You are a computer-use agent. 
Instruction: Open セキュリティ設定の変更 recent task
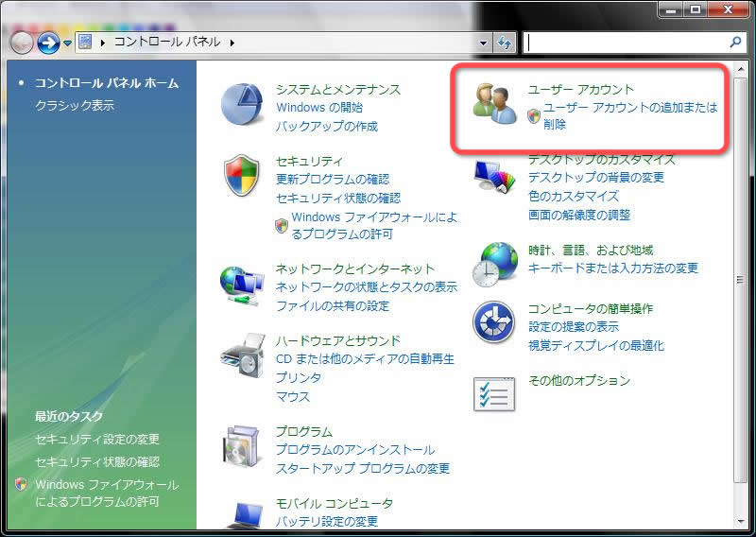(x=97, y=439)
